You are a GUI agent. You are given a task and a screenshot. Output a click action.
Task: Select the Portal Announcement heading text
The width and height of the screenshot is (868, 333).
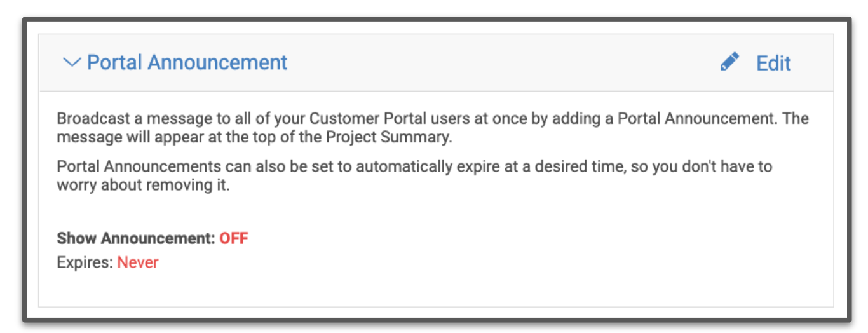click(x=187, y=62)
